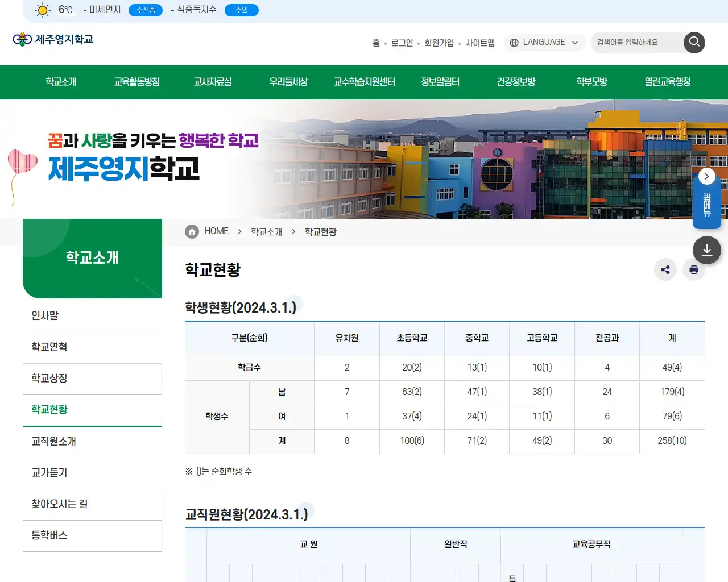
Task: Click the HOME breadcrumb text
Action: coord(216,231)
